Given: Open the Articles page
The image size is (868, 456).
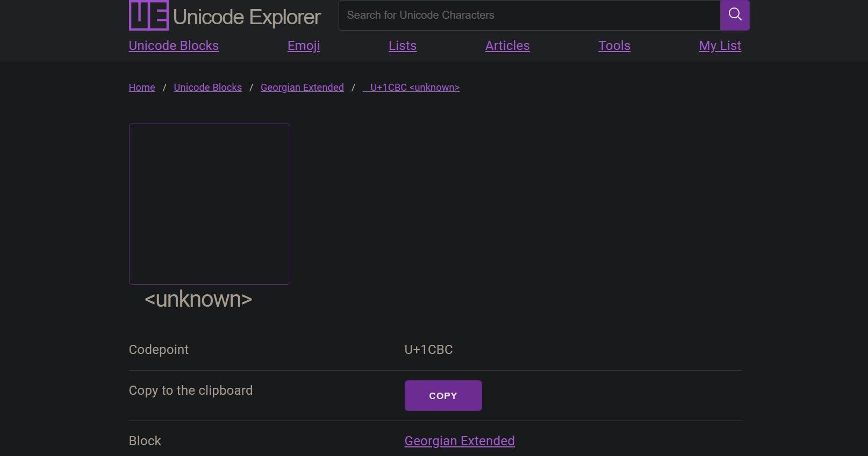Looking at the screenshot, I should click(507, 46).
